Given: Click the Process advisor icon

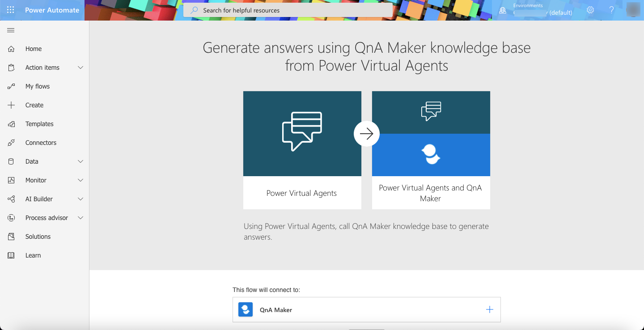Looking at the screenshot, I should (11, 218).
